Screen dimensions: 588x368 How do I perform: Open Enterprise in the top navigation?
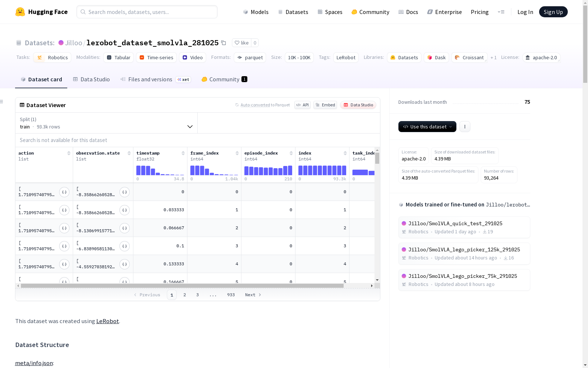click(x=444, y=12)
